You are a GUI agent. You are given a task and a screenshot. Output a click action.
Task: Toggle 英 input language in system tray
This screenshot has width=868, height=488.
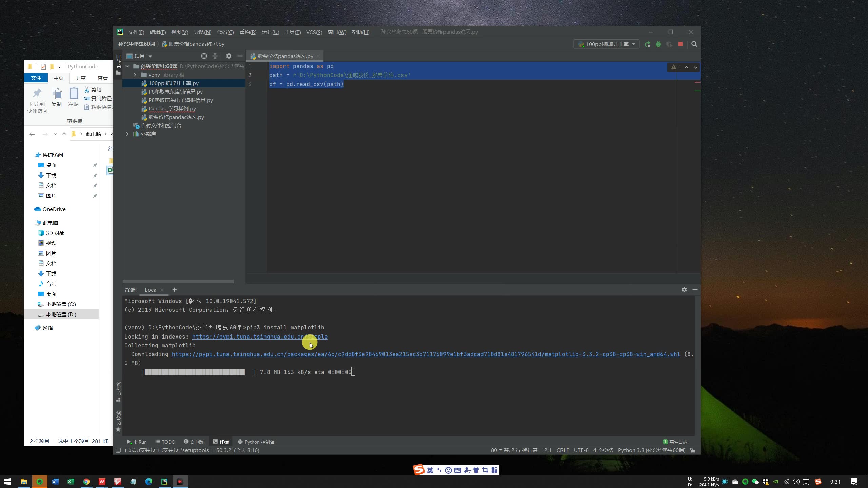(x=806, y=482)
